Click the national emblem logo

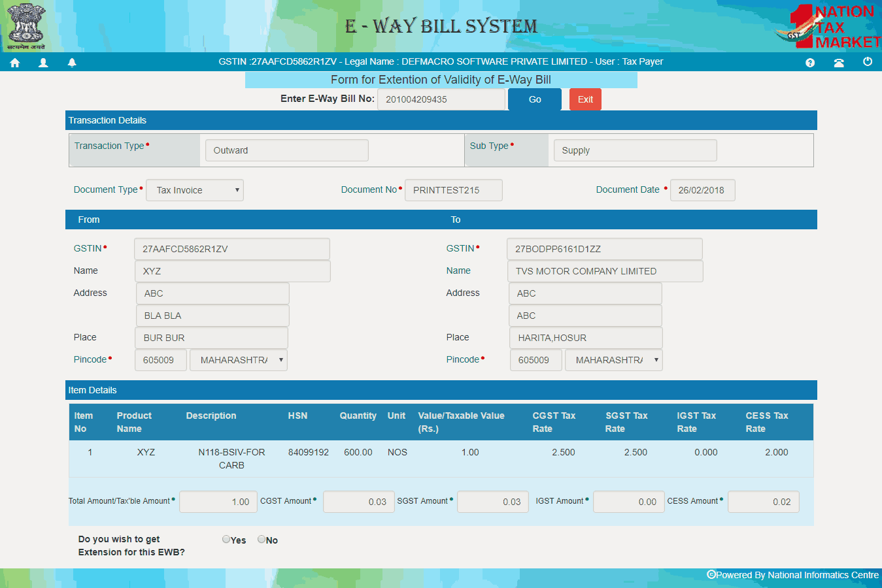26,25
